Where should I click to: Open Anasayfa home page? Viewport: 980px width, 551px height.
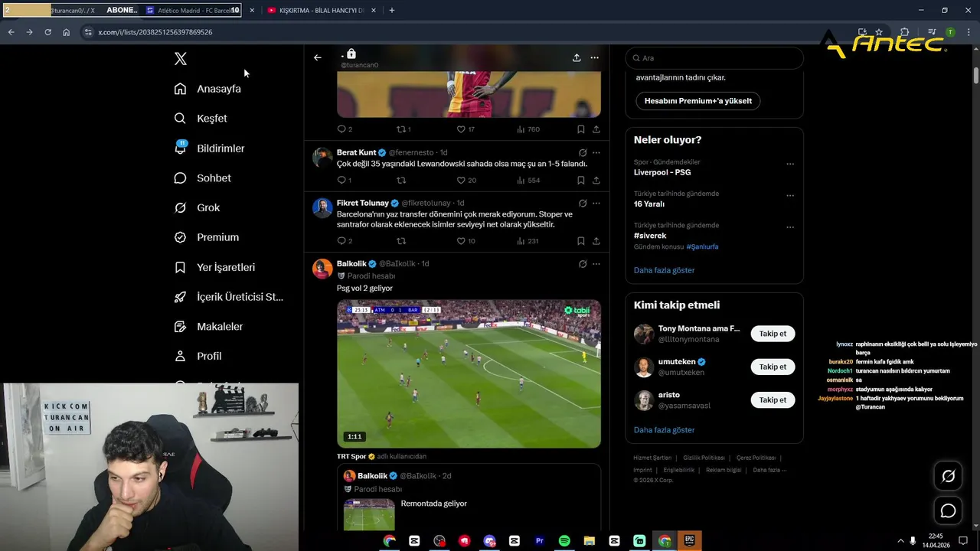(x=207, y=89)
